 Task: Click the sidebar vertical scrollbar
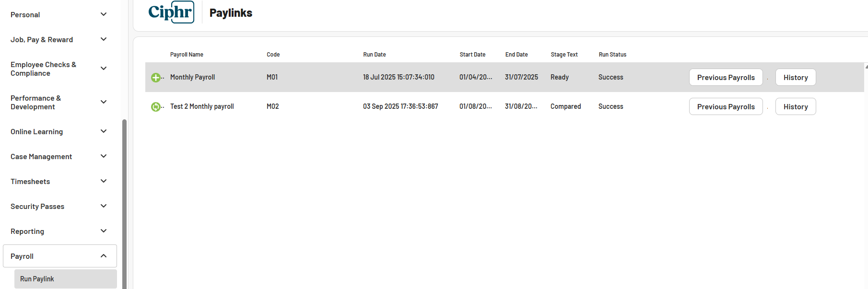[125, 204]
